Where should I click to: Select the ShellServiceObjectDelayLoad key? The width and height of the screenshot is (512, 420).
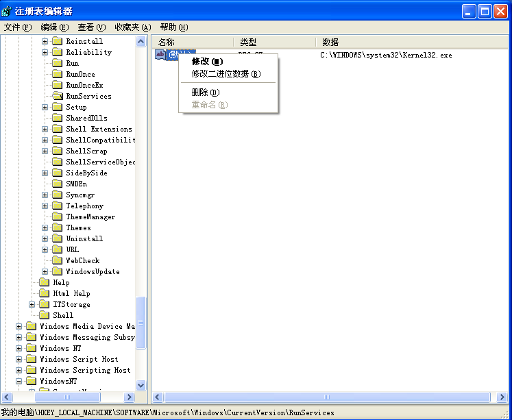[100, 162]
